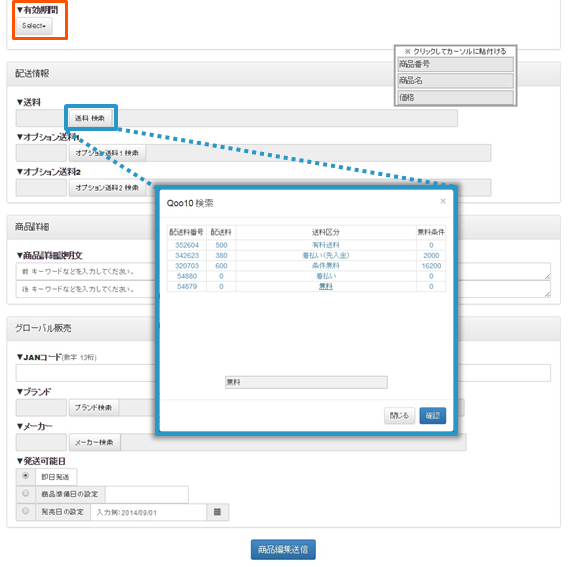Image resolution: width=568 pixels, height=567 pixels.
Task: Select the 商品準備日の設定 radio button
Action: pos(25,493)
